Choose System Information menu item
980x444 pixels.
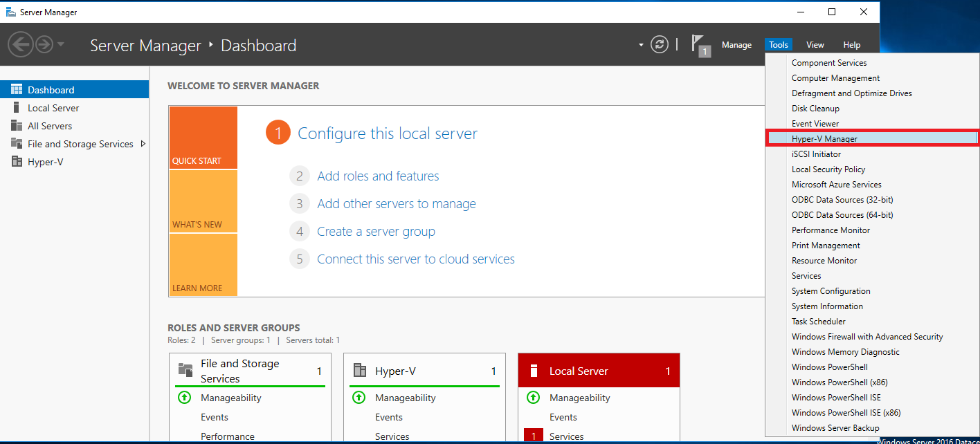pyautogui.click(x=872, y=306)
